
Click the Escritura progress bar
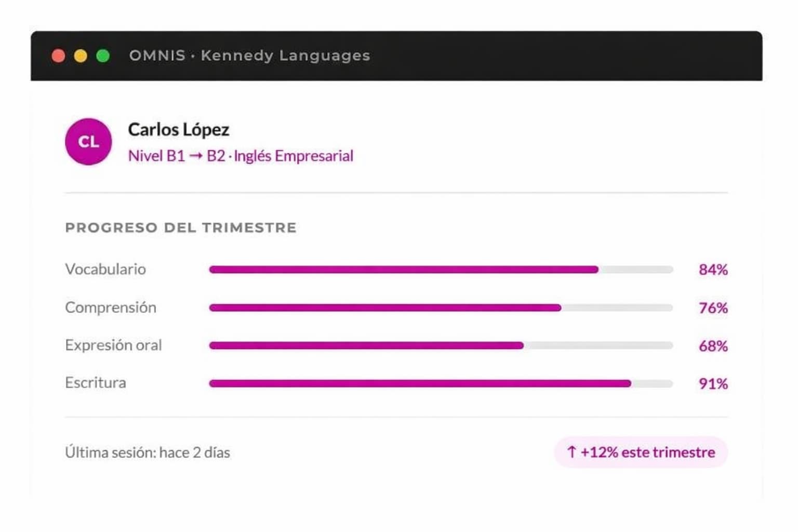pos(441,383)
